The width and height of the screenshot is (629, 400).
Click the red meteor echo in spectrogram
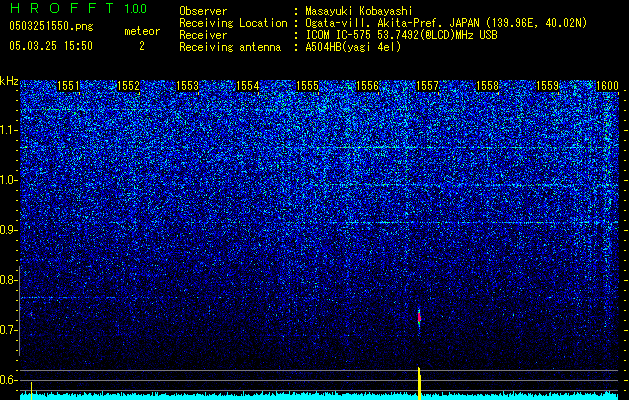(419, 318)
